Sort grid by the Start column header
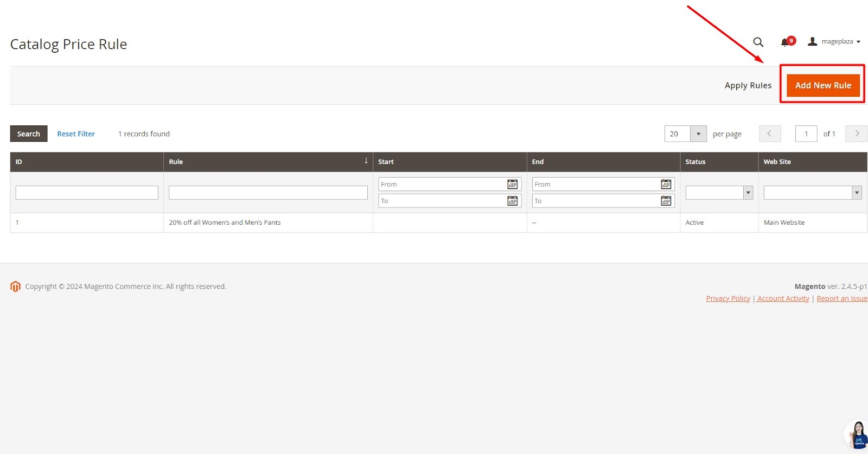Image resolution: width=868 pixels, height=454 pixels. (x=450, y=162)
